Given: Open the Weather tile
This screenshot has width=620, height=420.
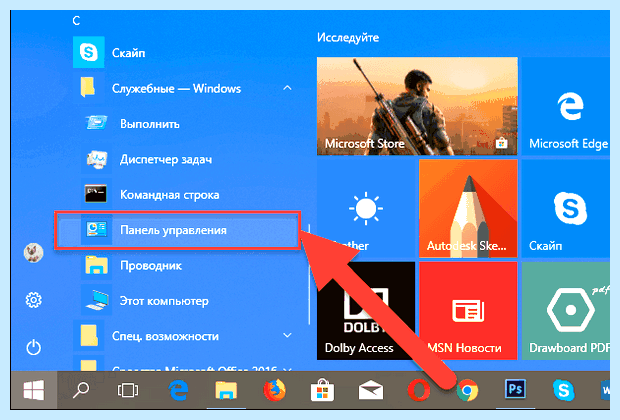Looking at the screenshot, I should pos(366,208).
